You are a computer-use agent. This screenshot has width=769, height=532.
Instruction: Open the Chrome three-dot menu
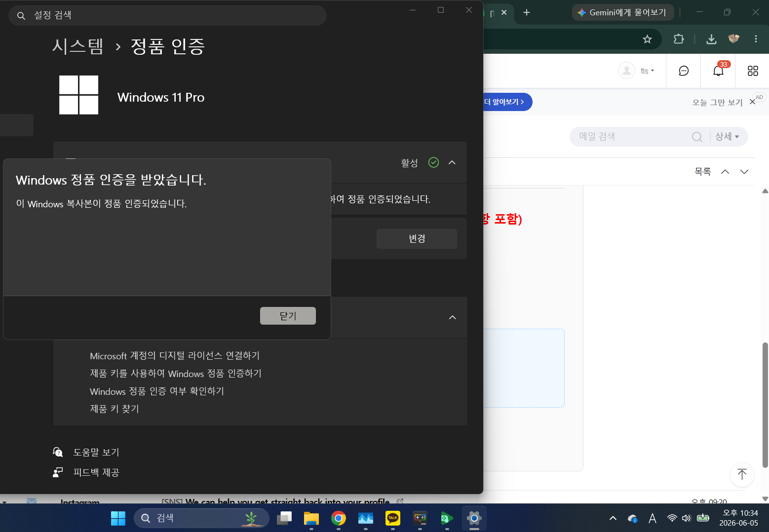(756, 38)
